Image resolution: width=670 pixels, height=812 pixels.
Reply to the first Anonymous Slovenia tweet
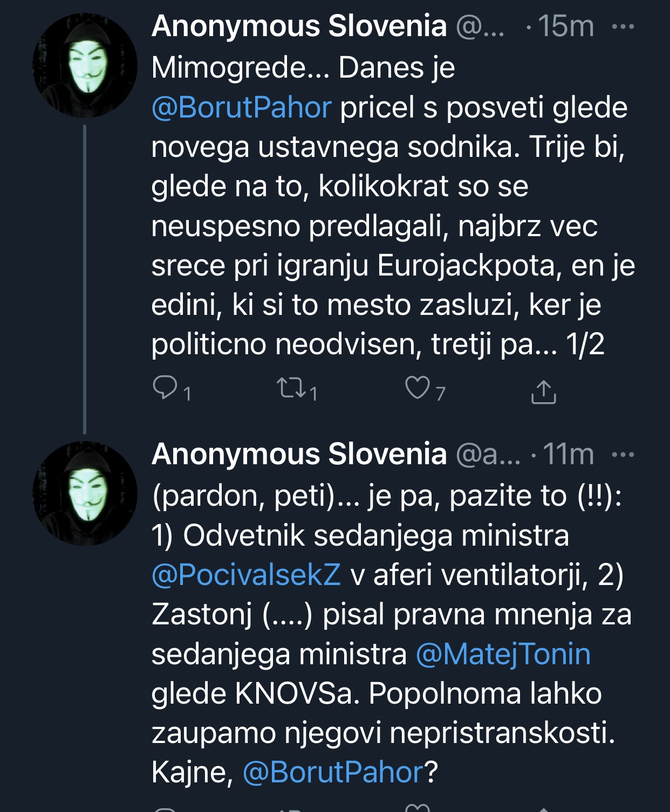(x=165, y=389)
